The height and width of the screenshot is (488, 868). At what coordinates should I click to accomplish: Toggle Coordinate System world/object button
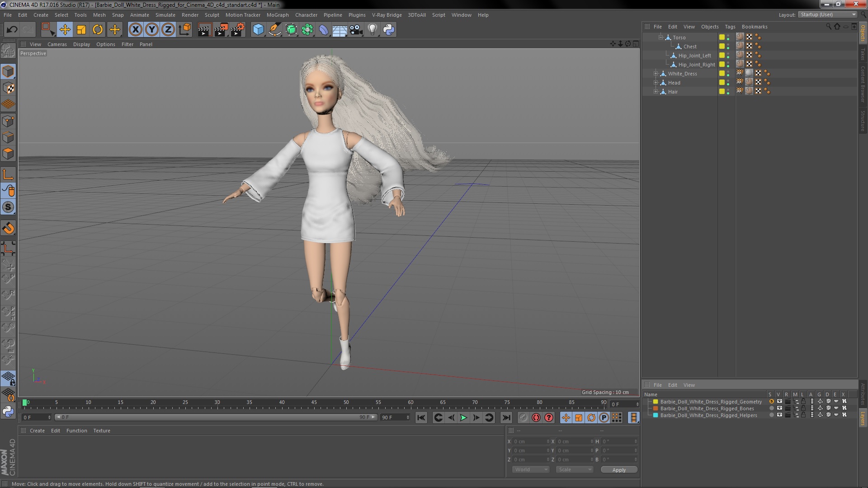(184, 30)
